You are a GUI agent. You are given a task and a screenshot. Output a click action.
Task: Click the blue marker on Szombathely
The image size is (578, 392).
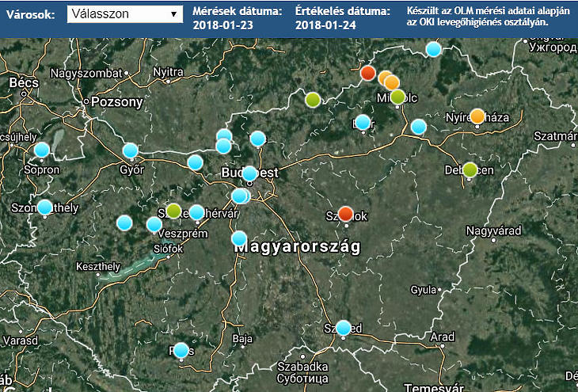pos(45,207)
